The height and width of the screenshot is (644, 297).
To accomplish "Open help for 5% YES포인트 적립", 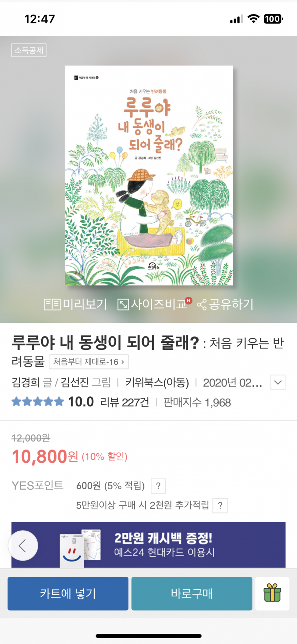I will (158, 486).
